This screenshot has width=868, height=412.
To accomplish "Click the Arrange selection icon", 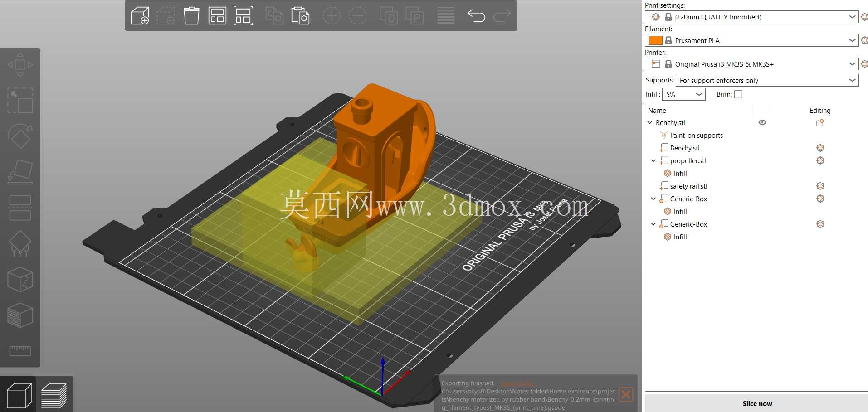I will pyautogui.click(x=243, y=16).
